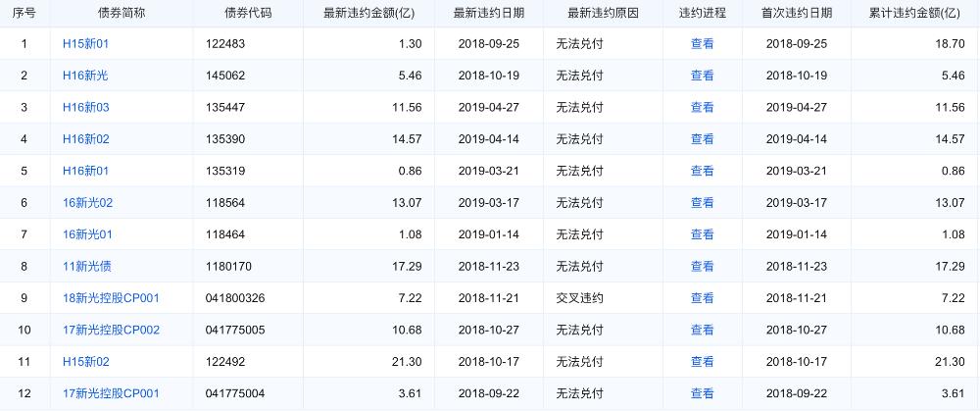Screen dimensions: 980x411
Task: Click the 最新违约原因 column header
Action: tap(603, 13)
